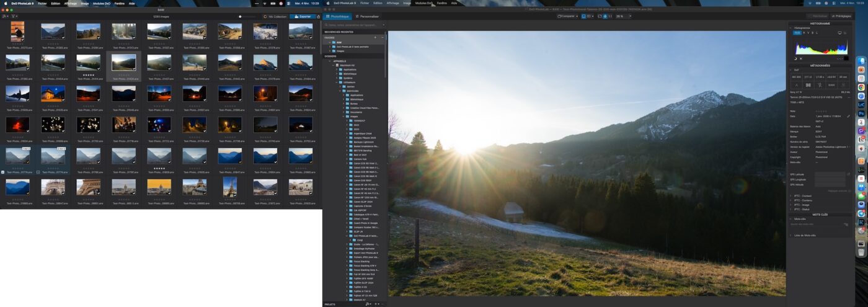868x307 pixels.
Task: Open the Préréglages presets panel
Action: click(841, 16)
